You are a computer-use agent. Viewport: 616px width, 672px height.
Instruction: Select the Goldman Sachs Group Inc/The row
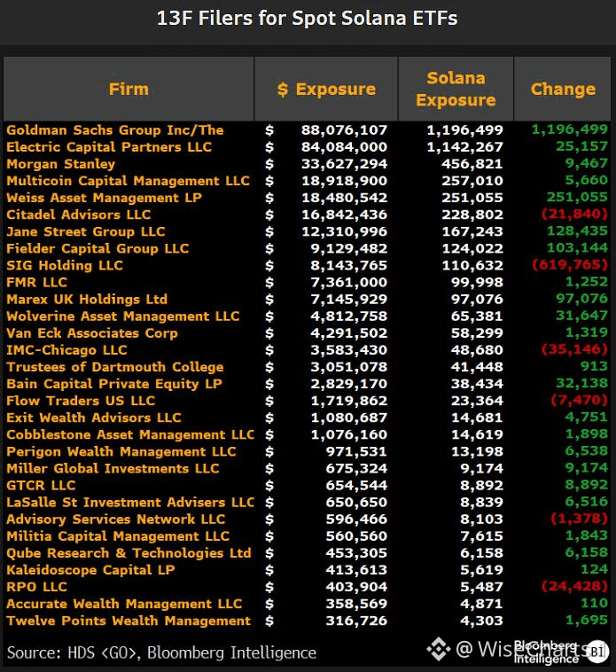point(308,129)
